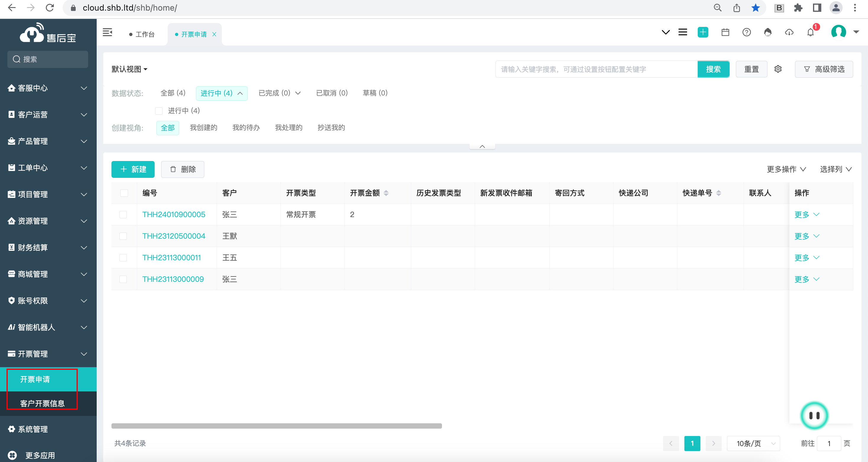
Task: Click browser share icon
Action: coord(736,8)
